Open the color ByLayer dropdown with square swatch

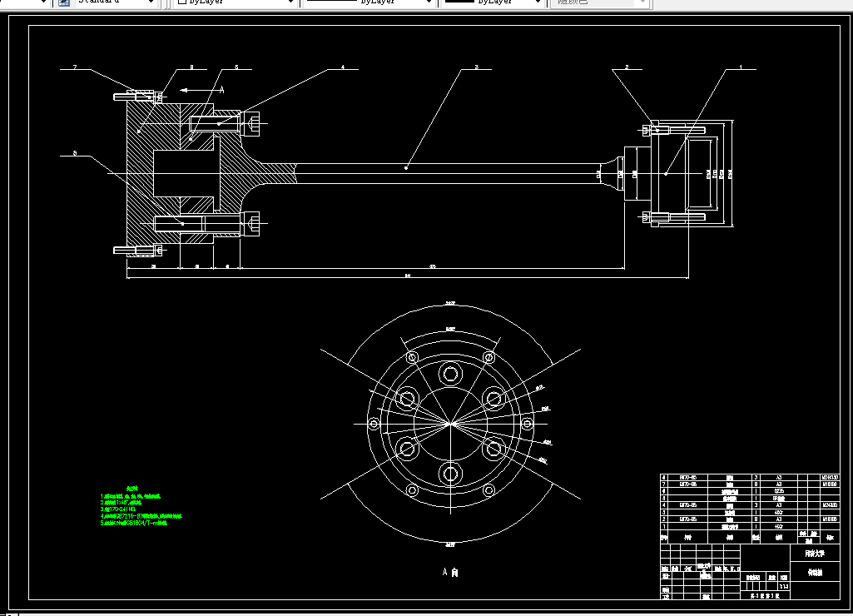point(235,2)
